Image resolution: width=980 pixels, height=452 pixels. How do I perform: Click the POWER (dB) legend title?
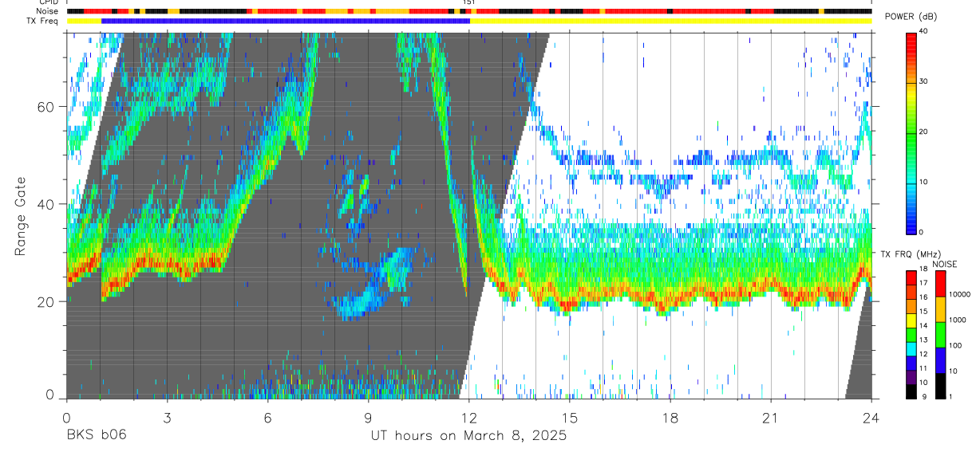[911, 18]
